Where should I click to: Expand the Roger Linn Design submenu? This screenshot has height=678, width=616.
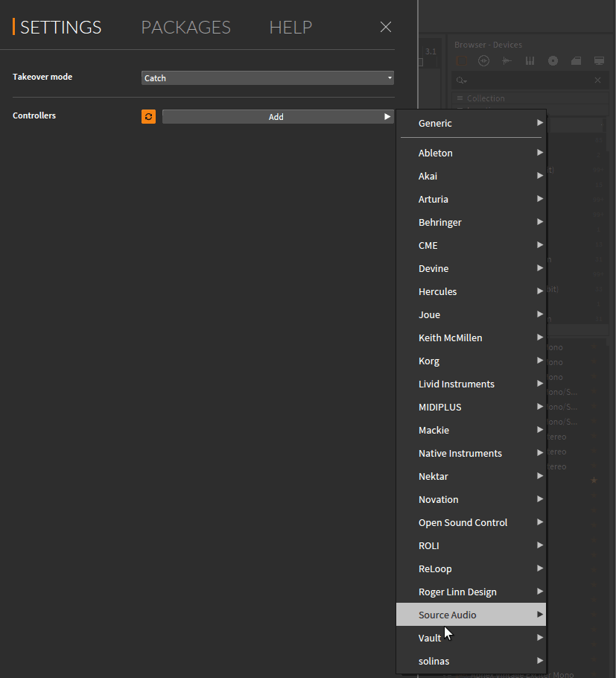pos(471,592)
